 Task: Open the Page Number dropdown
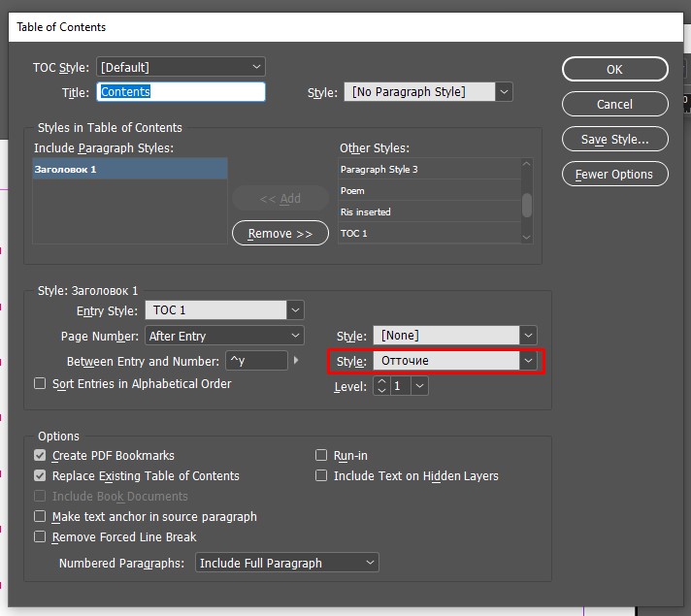(x=224, y=336)
